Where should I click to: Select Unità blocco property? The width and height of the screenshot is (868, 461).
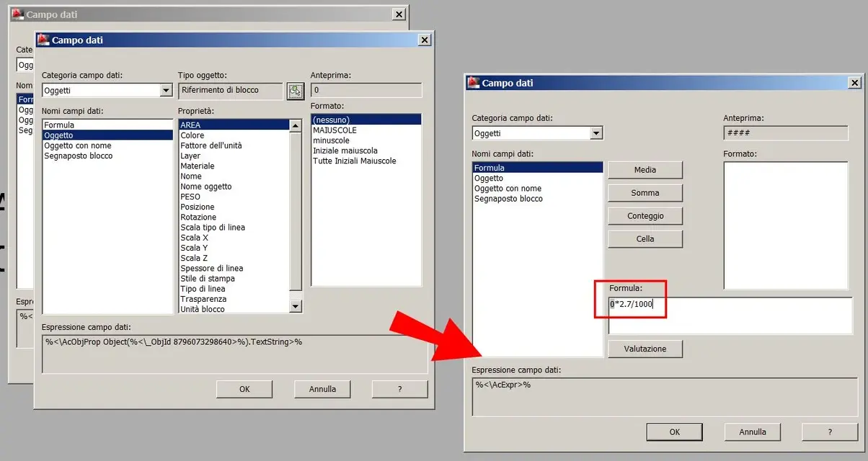tap(234, 309)
